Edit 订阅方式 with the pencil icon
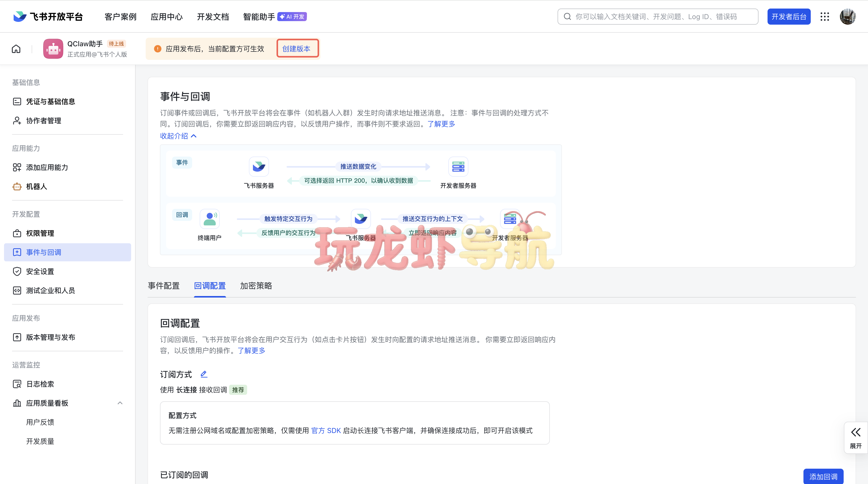 [204, 374]
